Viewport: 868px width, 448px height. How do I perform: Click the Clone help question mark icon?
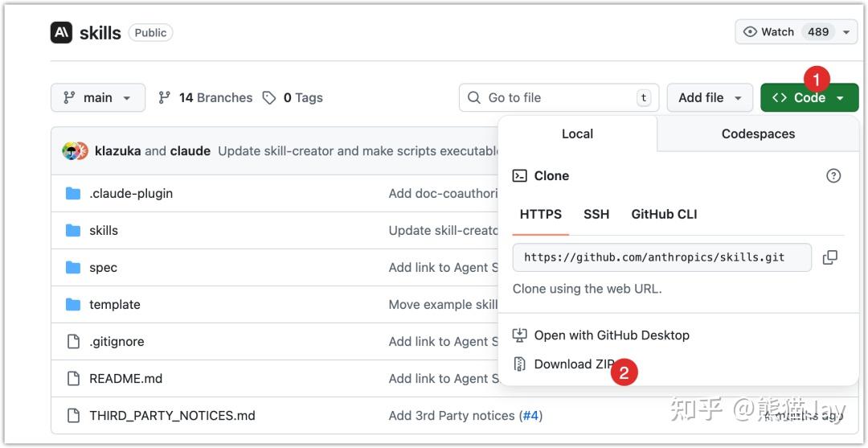(833, 175)
